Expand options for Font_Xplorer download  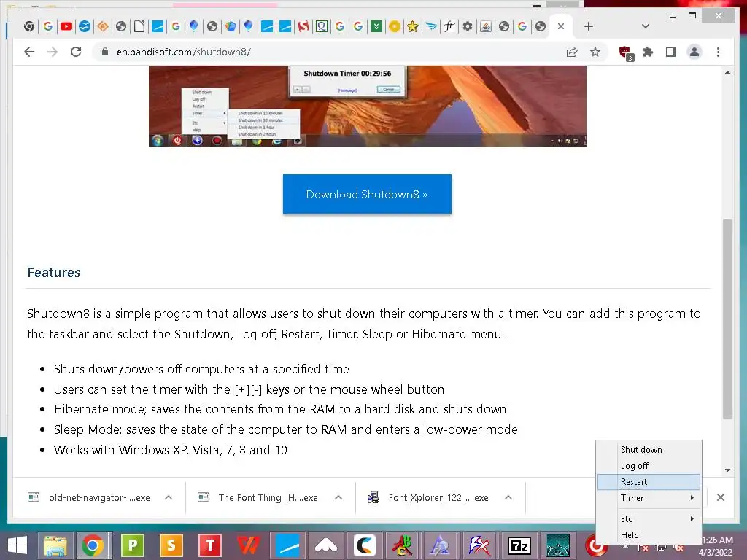click(x=508, y=497)
